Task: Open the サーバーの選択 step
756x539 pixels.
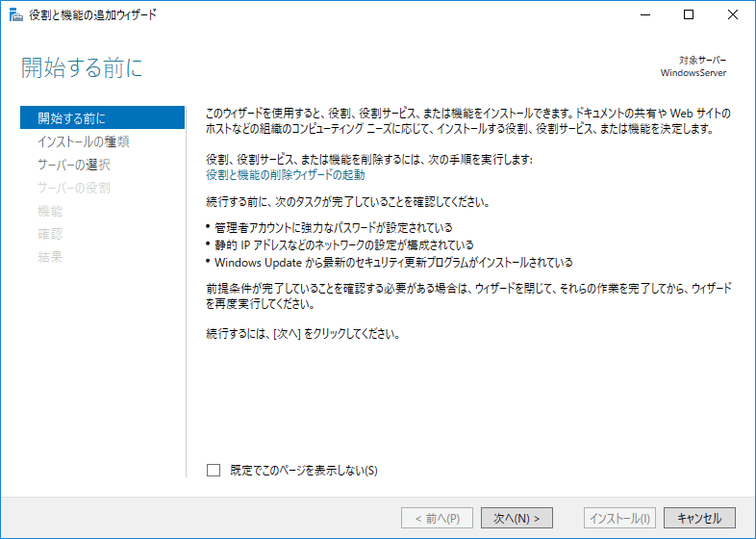Action: click(x=74, y=165)
